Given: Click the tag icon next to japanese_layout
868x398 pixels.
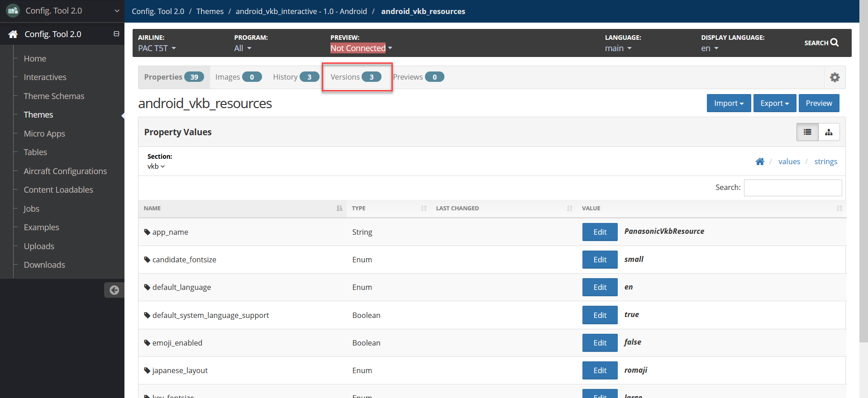Looking at the screenshot, I should click(x=147, y=370).
